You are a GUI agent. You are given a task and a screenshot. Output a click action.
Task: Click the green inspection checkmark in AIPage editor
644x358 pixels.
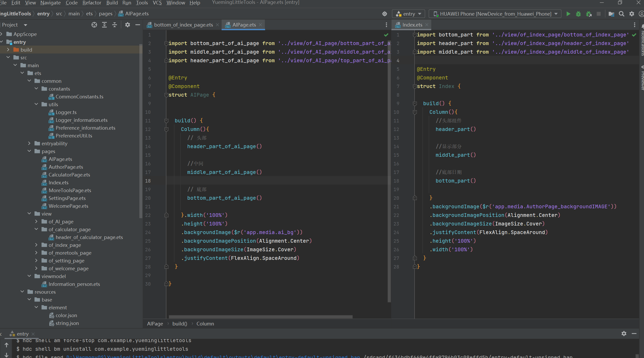386,35
